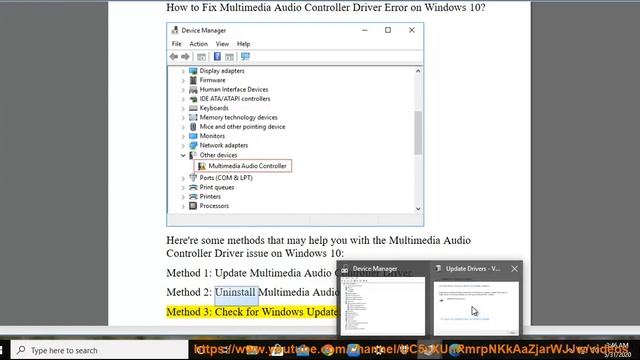Click the Action Pane toolbar icon beside Help
Viewport: 640px width, 360px height.
pyautogui.click(x=229, y=57)
